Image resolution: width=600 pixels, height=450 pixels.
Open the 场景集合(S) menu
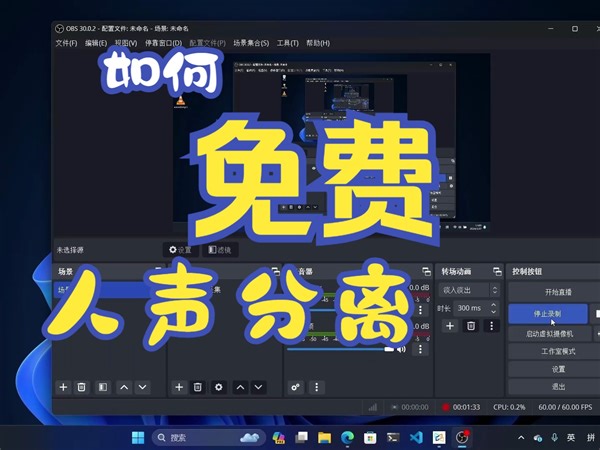[251, 43]
